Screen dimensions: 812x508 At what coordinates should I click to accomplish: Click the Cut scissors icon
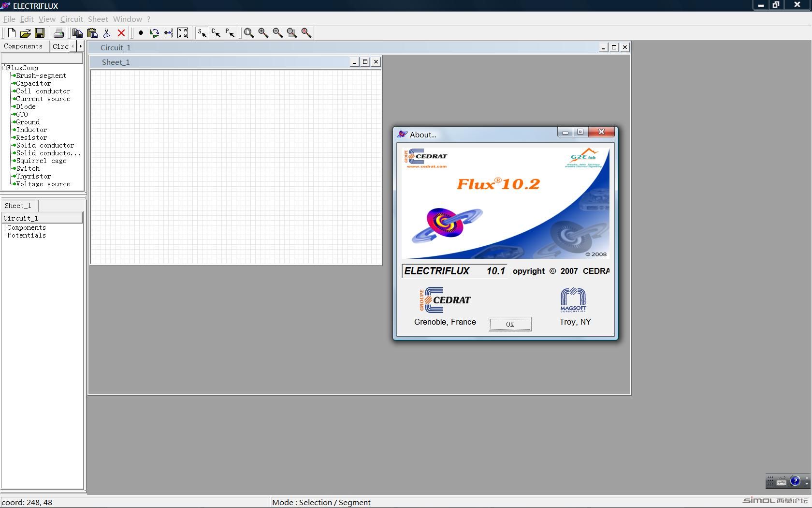(x=107, y=33)
